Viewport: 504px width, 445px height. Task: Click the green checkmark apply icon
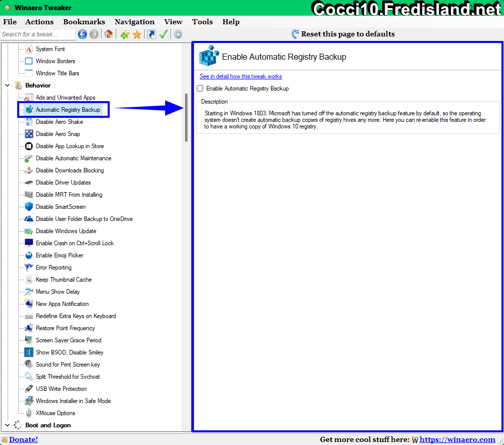point(163,34)
